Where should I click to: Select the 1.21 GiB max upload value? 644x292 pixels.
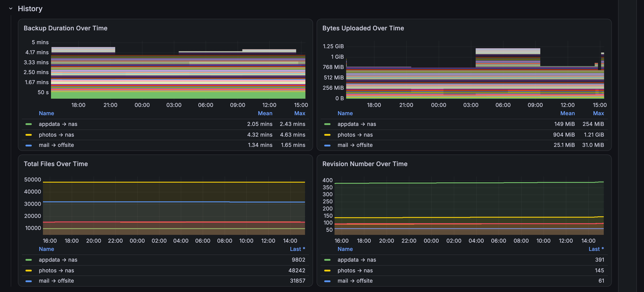[594, 135]
